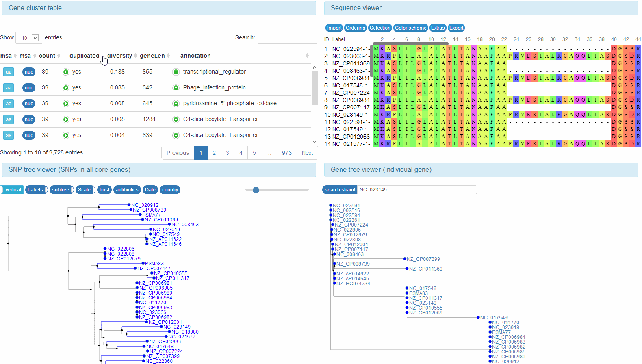
Task: Open nuc alignment for gene length 1284 row
Action: [28, 119]
